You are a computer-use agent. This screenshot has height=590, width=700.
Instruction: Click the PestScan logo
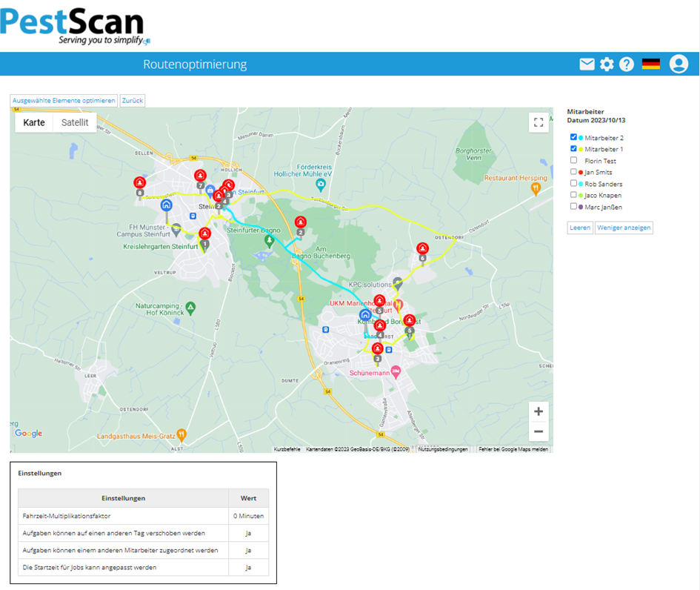coord(75,27)
